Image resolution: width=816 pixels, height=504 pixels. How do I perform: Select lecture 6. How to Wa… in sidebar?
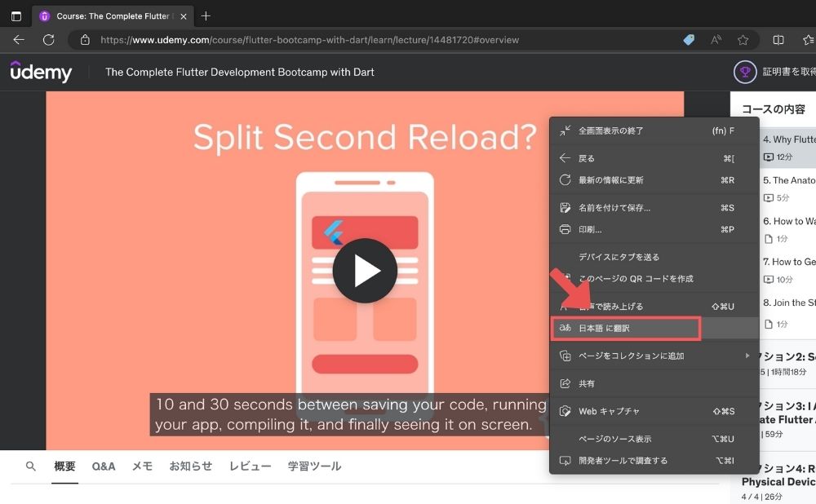(x=788, y=229)
